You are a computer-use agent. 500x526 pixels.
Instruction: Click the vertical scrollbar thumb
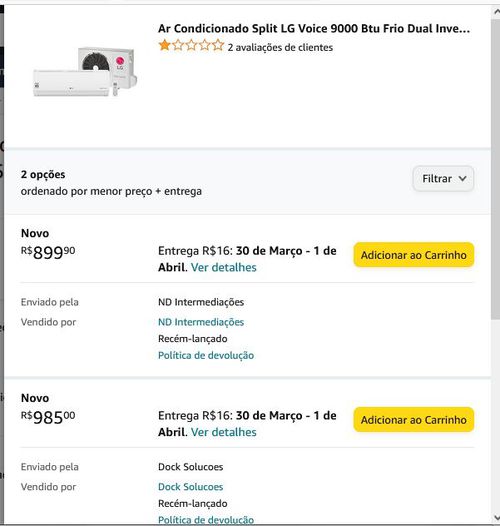click(496, 169)
